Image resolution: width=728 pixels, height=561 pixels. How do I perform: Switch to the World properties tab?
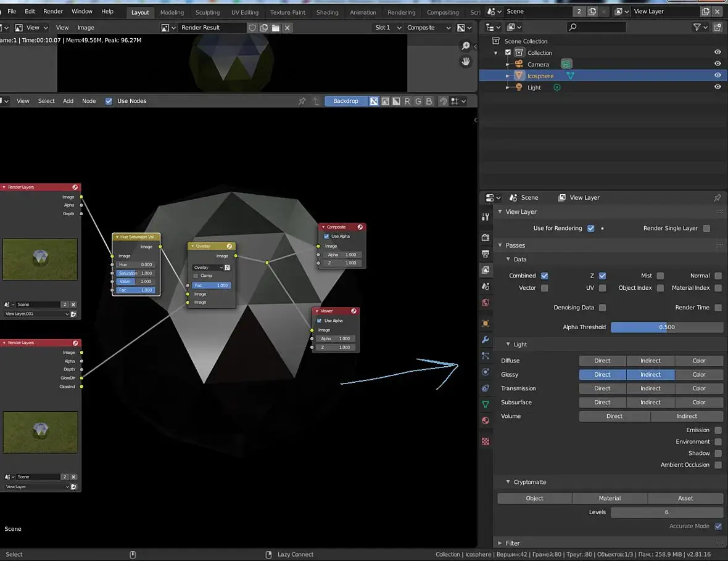click(486, 303)
